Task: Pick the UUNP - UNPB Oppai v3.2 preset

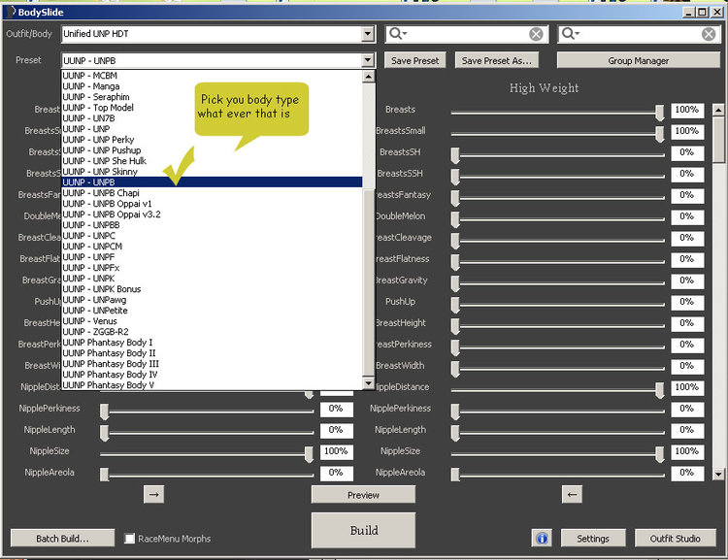Action: pyautogui.click(x=212, y=214)
